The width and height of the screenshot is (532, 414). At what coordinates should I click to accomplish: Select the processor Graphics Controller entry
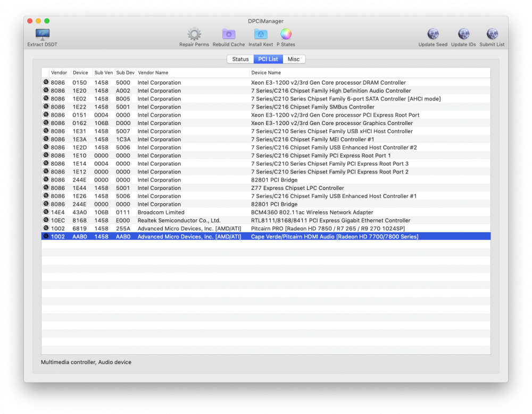click(332, 123)
